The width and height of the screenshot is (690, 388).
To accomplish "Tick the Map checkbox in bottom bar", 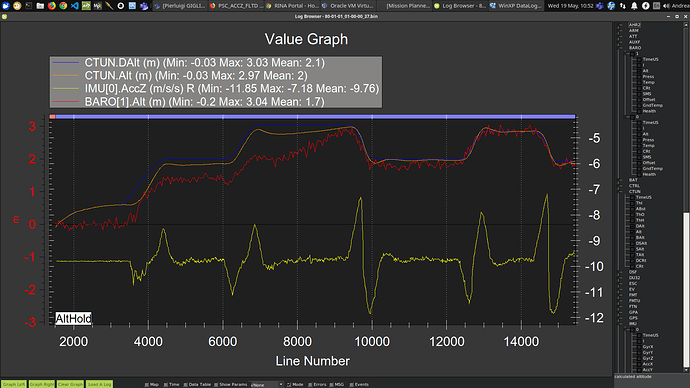I will tap(147, 384).
